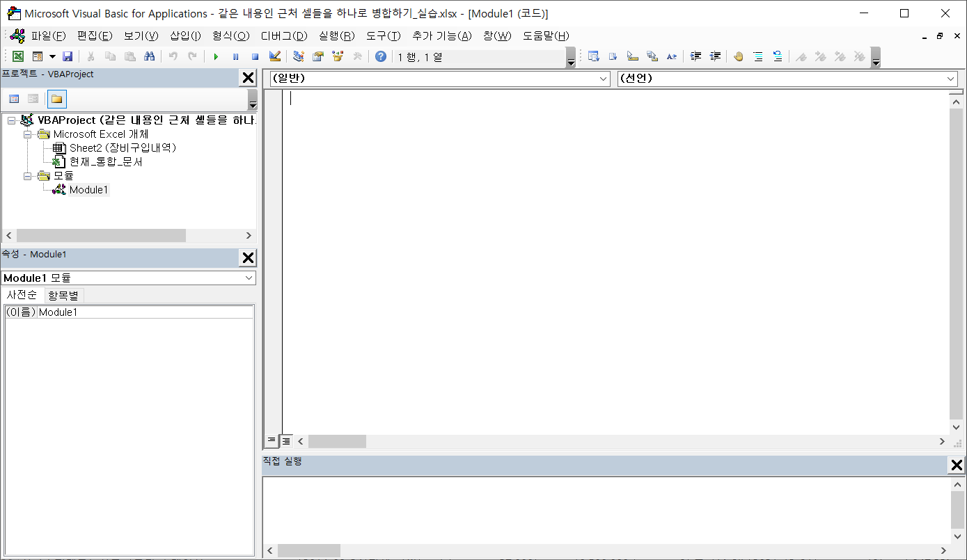The image size is (967, 560).
Task: Open project panel toolbar overflow arrow
Action: pyautogui.click(x=253, y=99)
